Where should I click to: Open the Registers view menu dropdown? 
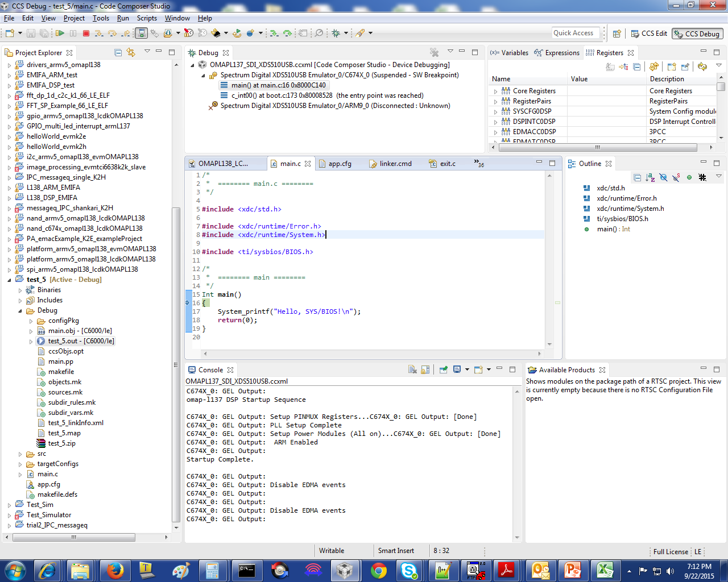click(719, 65)
